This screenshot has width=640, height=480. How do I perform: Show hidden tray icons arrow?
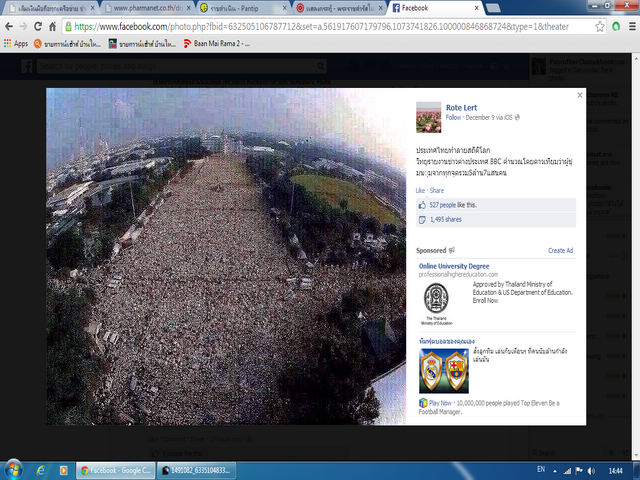coord(555,471)
